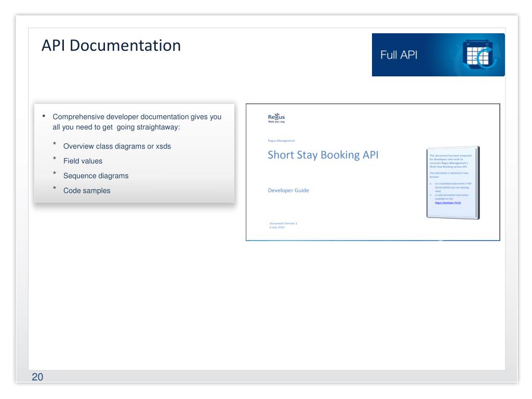This screenshot has height=399, width=532.
Task: Click the Comprehensive developer documentation paragraph
Action: (137, 122)
